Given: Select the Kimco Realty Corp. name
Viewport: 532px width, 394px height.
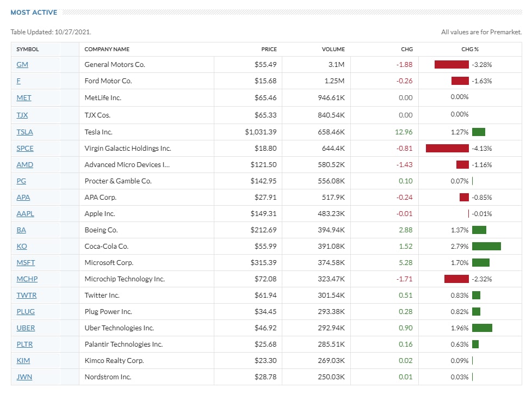Looking at the screenshot, I should click(114, 360).
